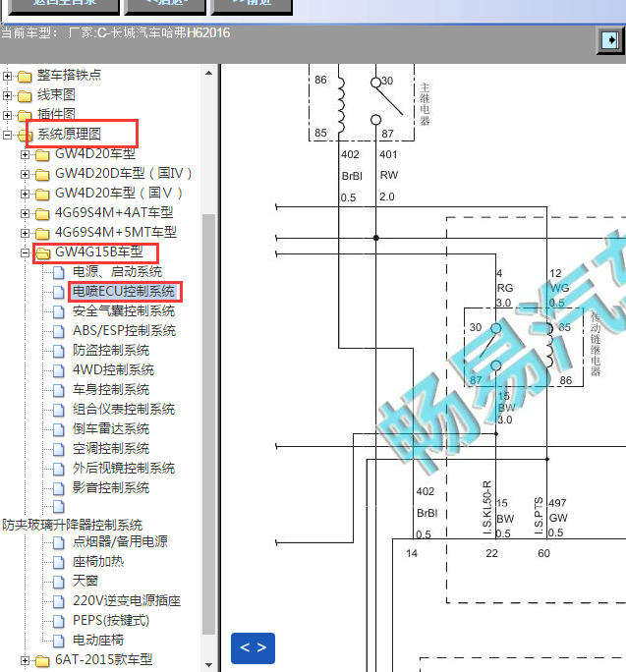
Task: Open 空调控制系统 diagram
Action: point(111,449)
